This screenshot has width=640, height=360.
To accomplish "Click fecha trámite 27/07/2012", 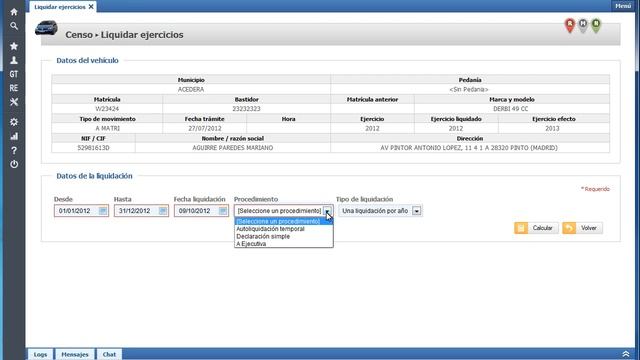I will pyautogui.click(x=204, y=128).
